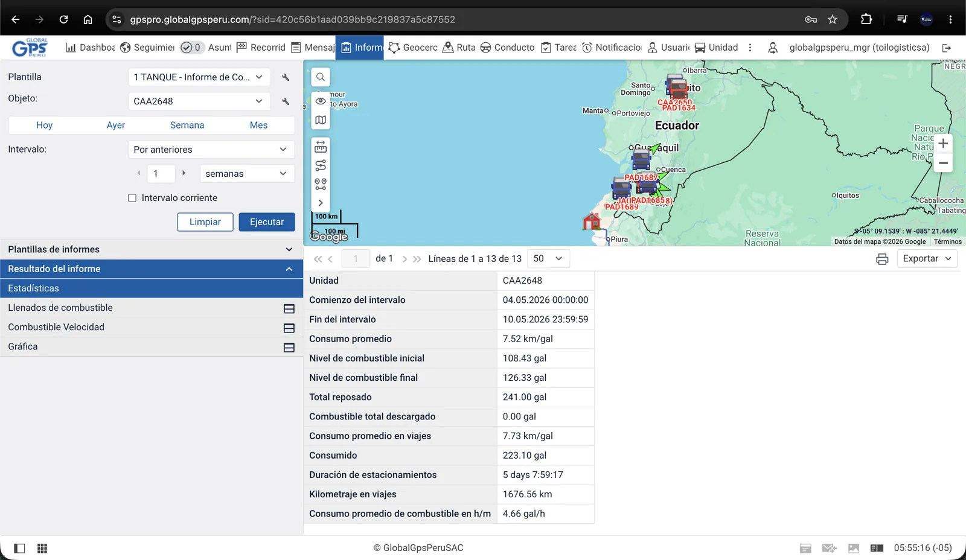Screen dimensions: 966x560
Task: Open the messages exchange icon in footer
Action: [830, 548]
